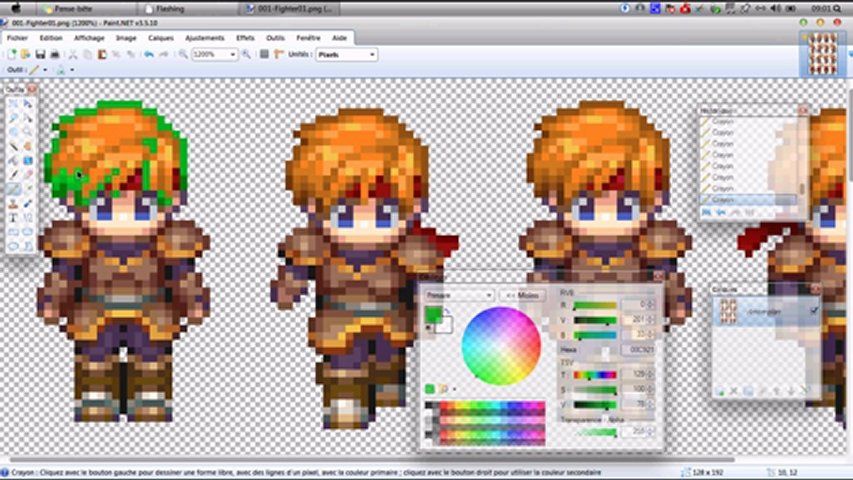Select the Ellipse shape tool
This screenshot has height=480, width=853.
(13, 246)
